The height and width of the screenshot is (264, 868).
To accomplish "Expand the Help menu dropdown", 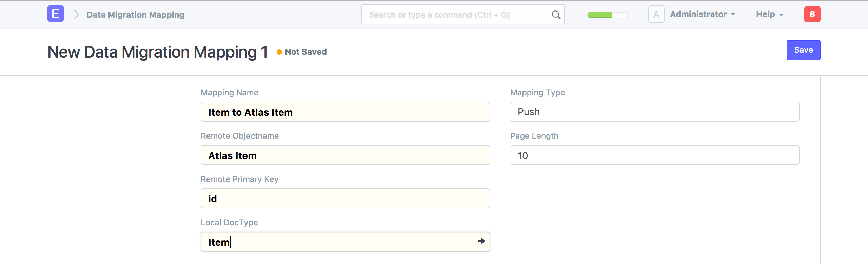I will pos(770,14).
